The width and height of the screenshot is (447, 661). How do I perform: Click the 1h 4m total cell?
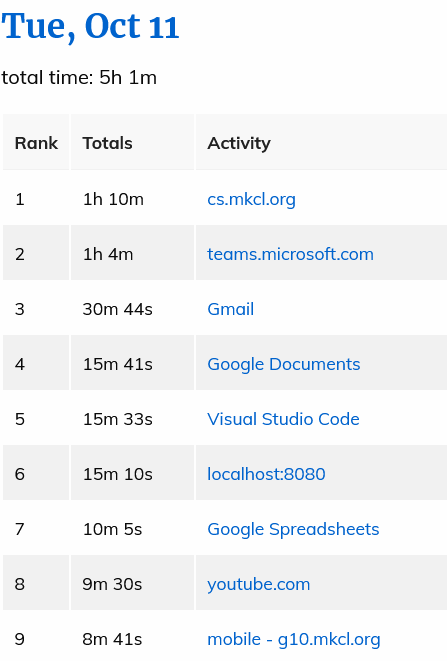[x=132, y=254]
